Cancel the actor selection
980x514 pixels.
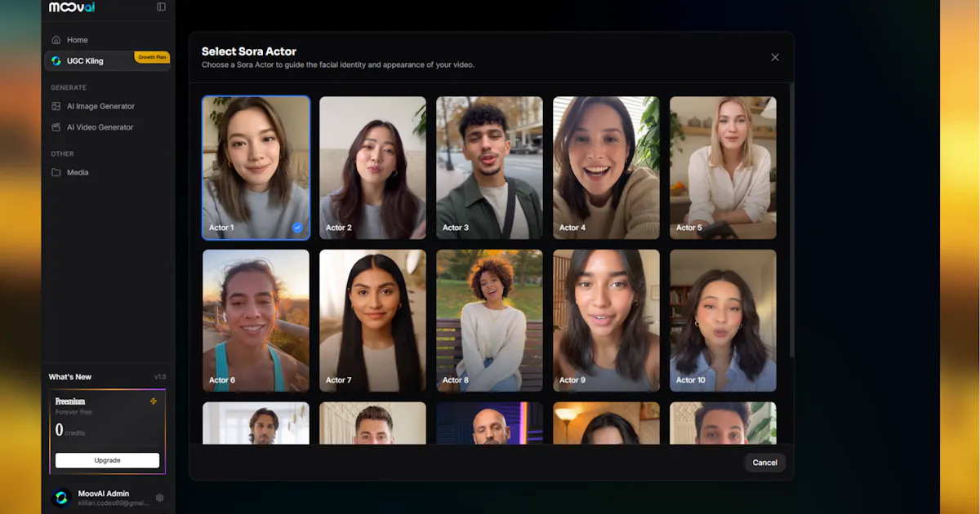[764, 463]
